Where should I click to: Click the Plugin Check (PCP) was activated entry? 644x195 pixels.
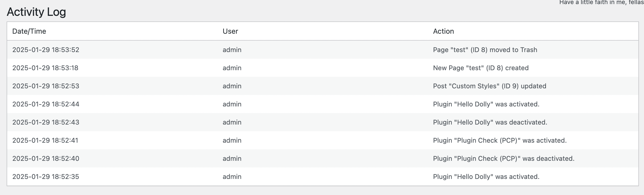tap(500, 140)
